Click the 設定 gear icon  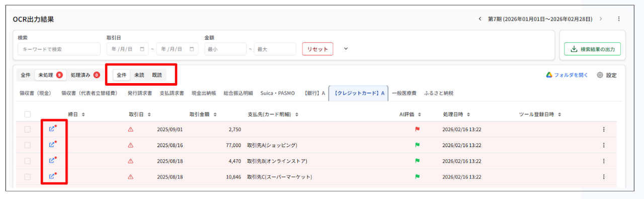[x=600, y=75]
